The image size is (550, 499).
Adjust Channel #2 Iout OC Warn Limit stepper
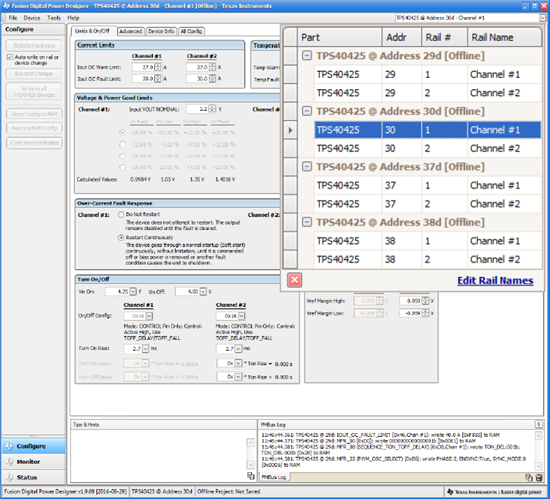212,67
